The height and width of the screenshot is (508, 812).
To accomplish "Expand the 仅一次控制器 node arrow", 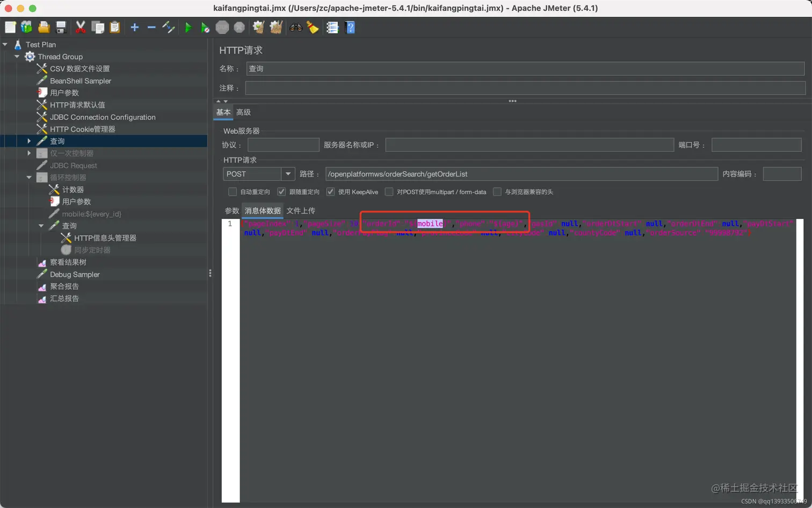I will pos(29,153).
